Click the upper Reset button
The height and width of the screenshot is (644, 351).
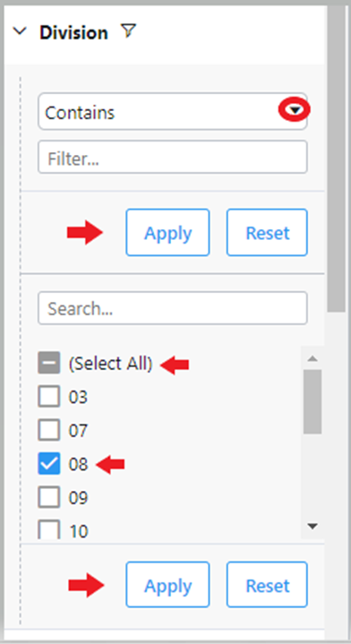click(267, 233)
